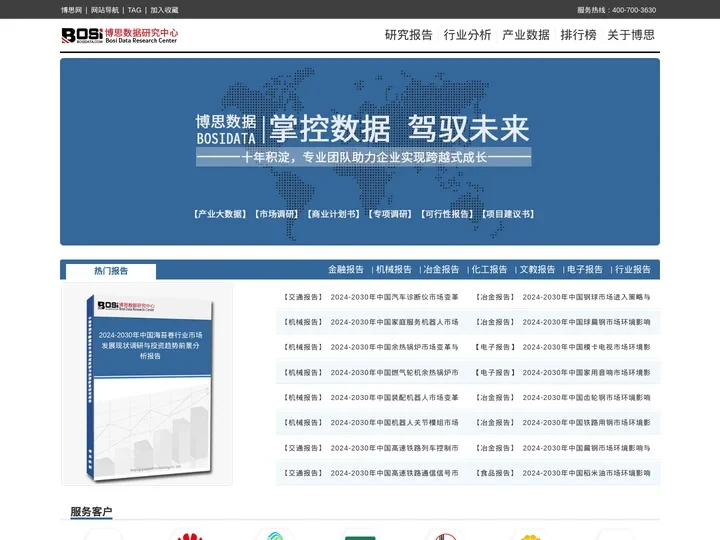Open the 中国球扁钢市场 report
Image resolution: width=720 pixels, height=540 pixels.
tap(586, 322)
